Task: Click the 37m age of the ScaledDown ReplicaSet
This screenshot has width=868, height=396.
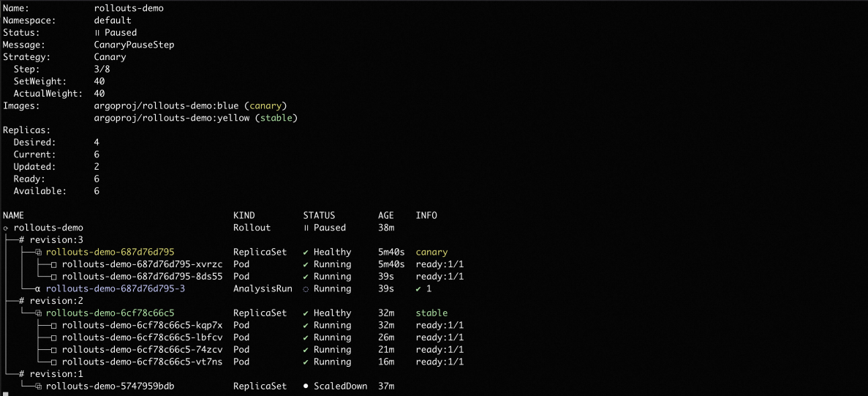Action: click(386, 386)
